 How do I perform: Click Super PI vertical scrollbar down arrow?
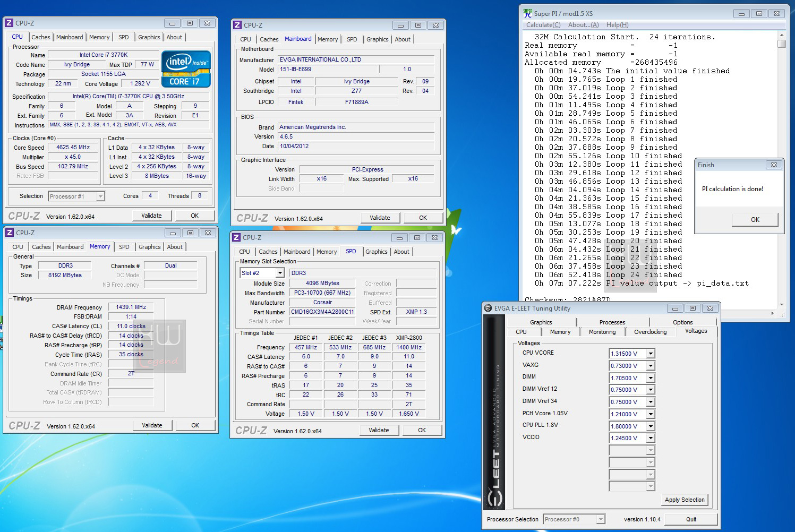tap(781, 305)
